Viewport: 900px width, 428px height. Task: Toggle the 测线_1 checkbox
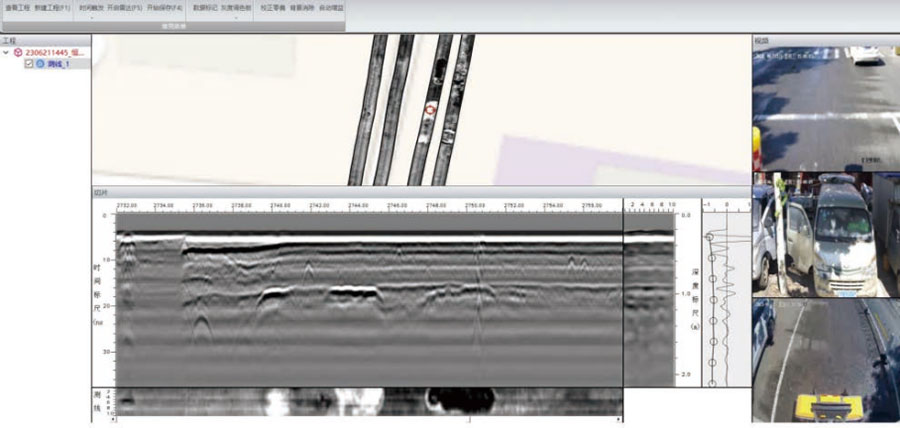(x=29, y=63)
